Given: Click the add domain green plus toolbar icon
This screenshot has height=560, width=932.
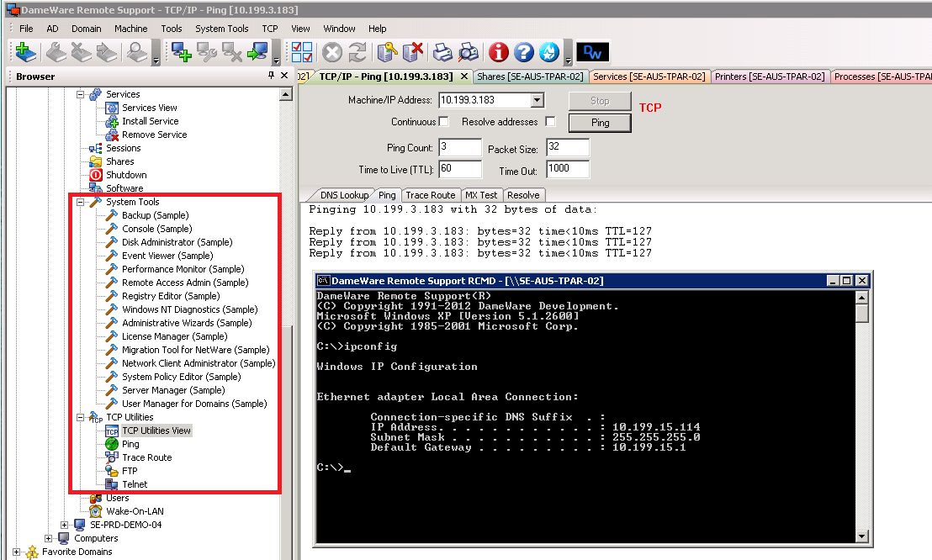Looking at the screenshot, I should pyautogui.click(x=25, y=52).
